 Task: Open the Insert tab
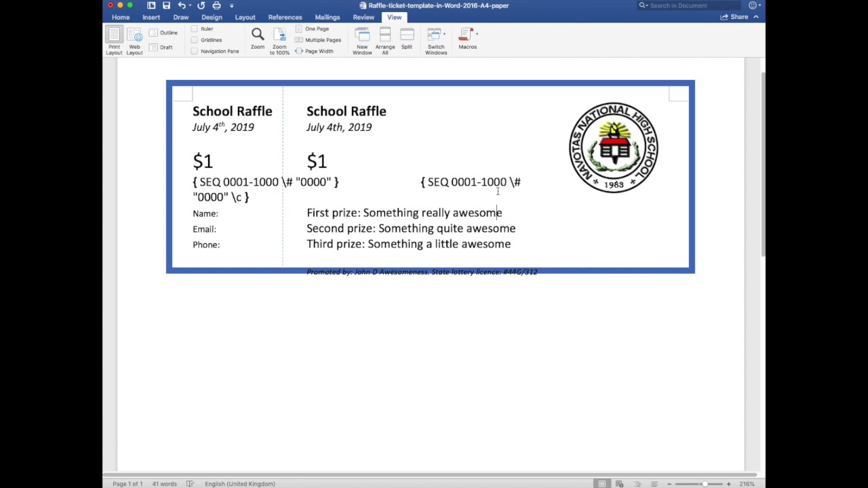point(151,17)
